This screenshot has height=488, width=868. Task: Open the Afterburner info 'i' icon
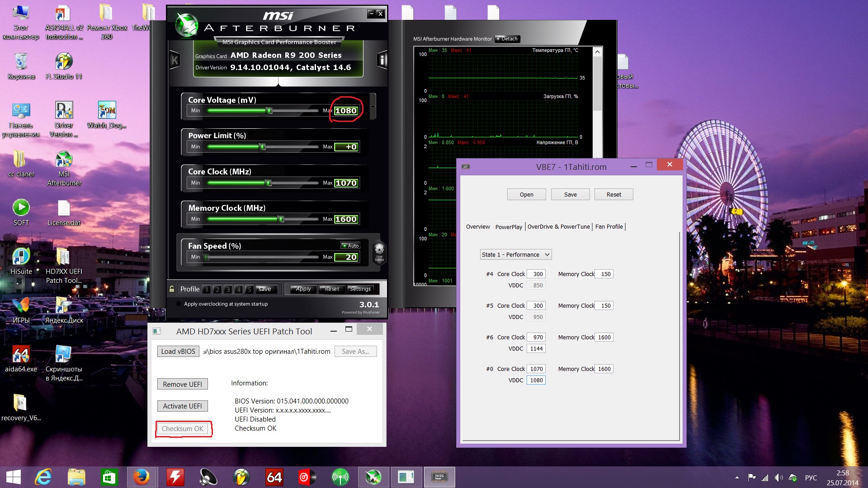(382, 60)
